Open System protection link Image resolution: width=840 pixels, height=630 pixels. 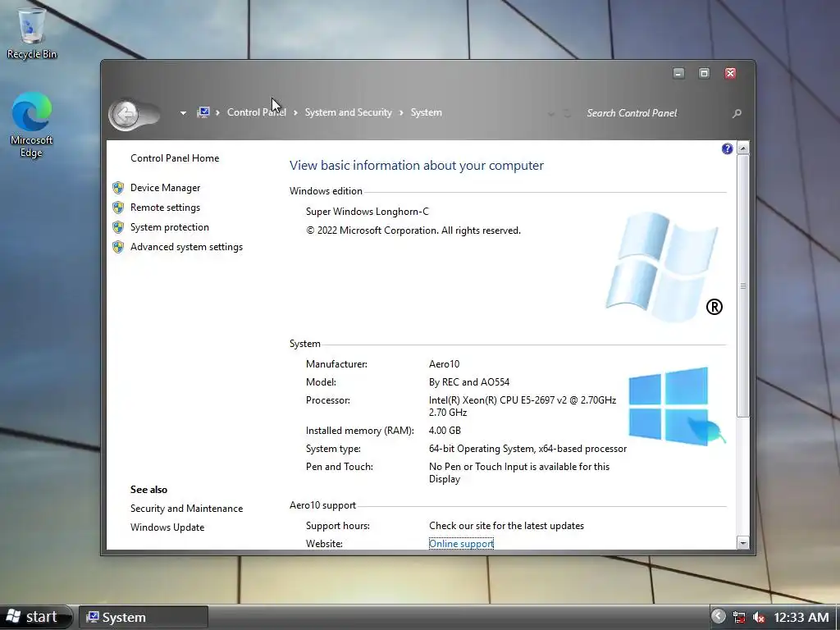[x=169, y=227]
